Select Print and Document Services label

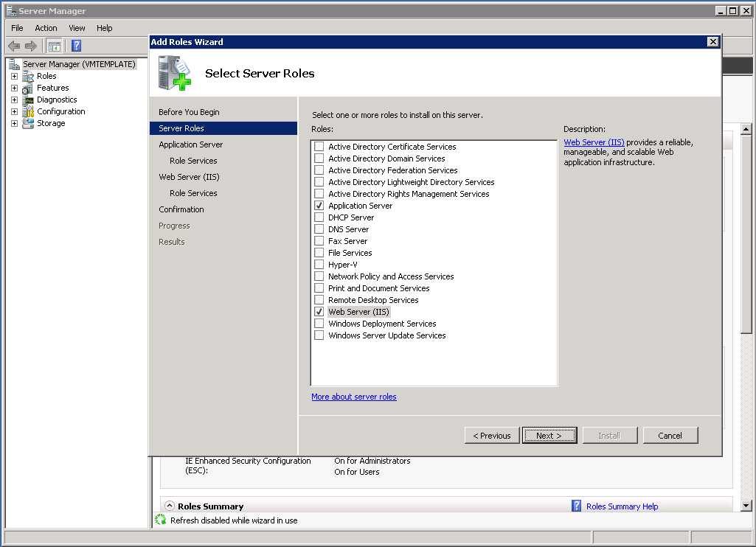(x=379, y=288)
